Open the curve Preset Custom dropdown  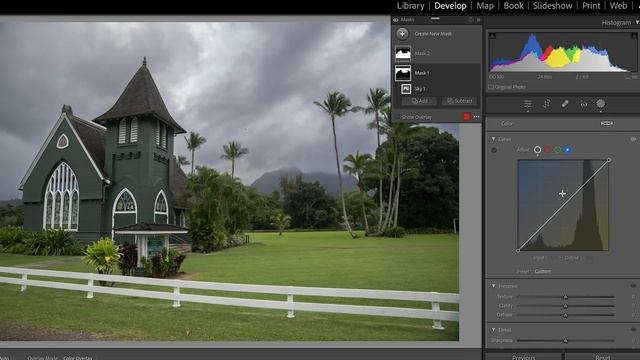pyautogui.click(x=543, y=271)
